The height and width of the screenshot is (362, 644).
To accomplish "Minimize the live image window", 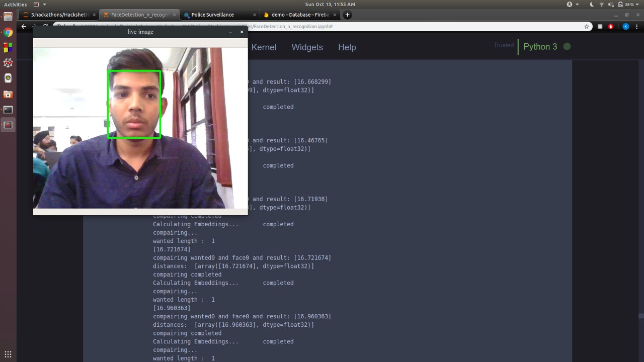I will 230,32.
